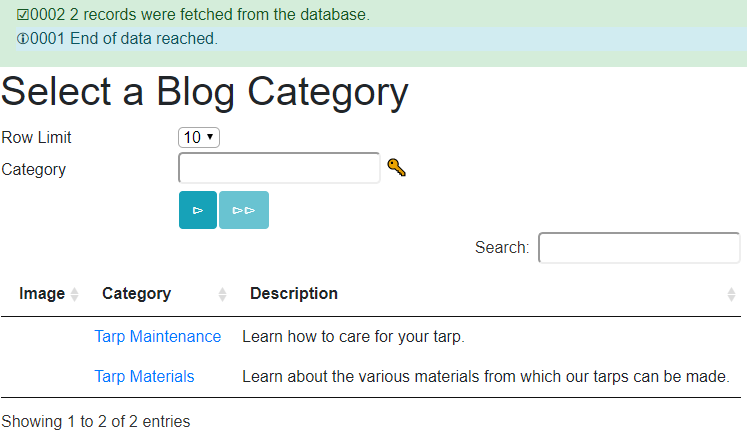Viewport: 747px width, 433px height.
Task: Click the info icon before End of data
Action: click(23, 39)
